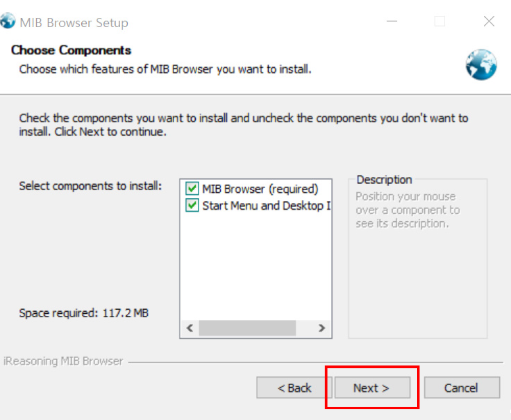
Task: Click the large globe logo in the header
Action: coord(481,64)
